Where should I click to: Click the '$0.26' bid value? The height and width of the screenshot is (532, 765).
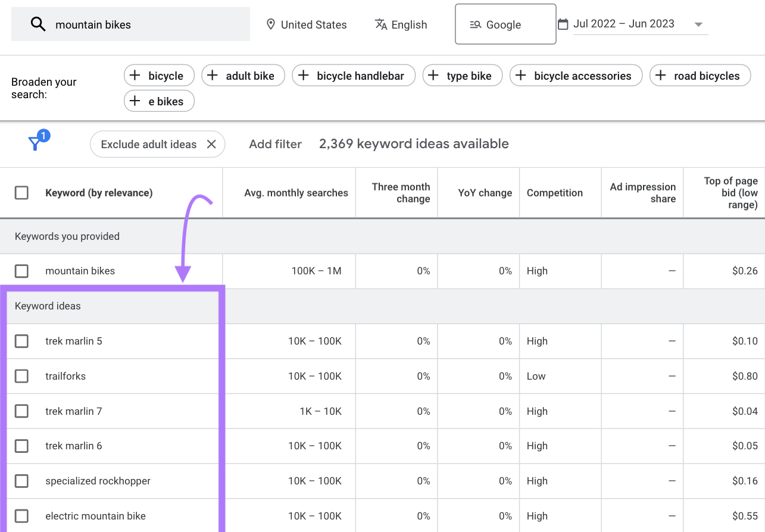745,271
